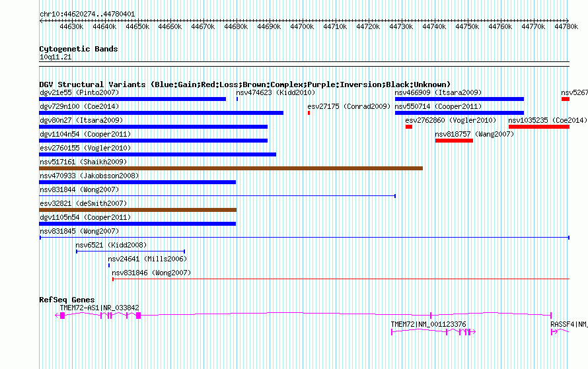Click the nsv831845 (Wong2007) full-width line
Screen dimensions: 588x369
[305, 238]
